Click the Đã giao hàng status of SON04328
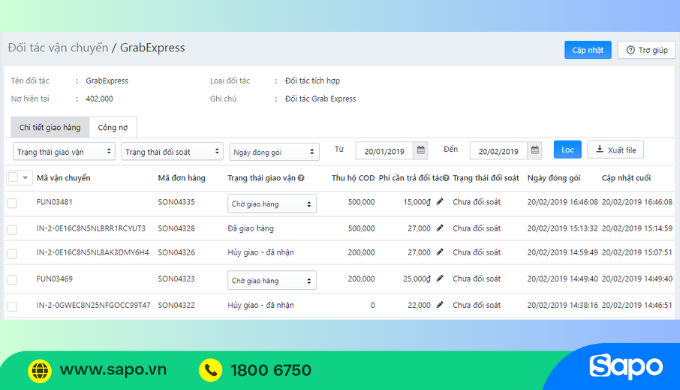This screenshot has width=680, height=390. [251, 228]
